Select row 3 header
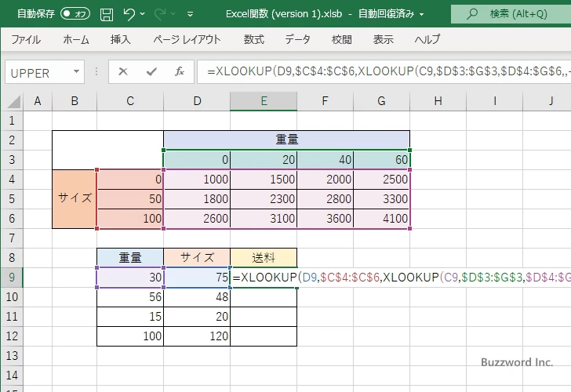The image size is (571, 392). pos(12,160)
